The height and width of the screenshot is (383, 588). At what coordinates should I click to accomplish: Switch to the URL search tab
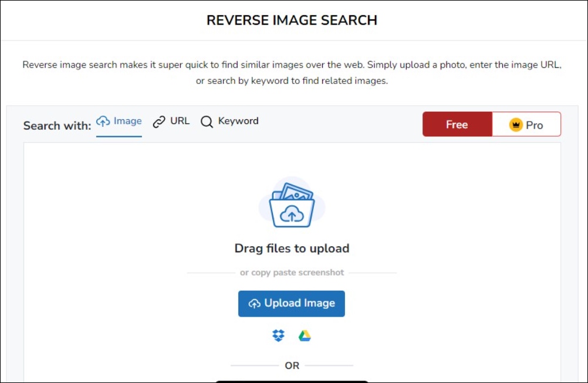pos(171,121)
